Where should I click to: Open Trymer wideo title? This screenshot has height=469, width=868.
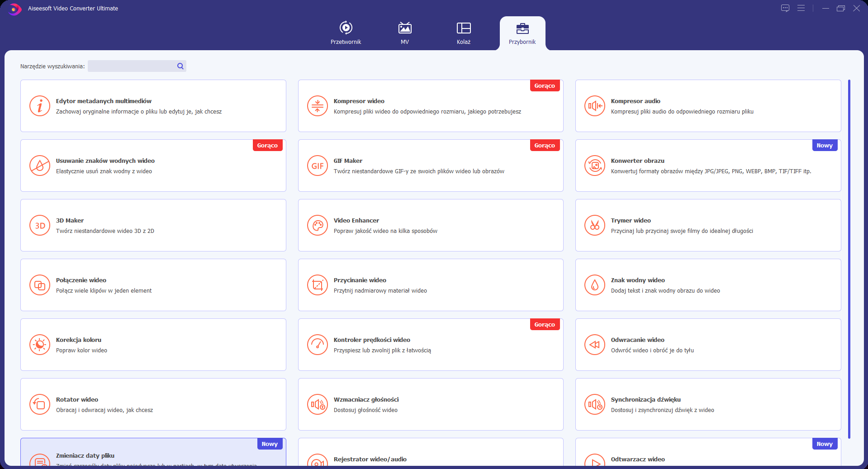point(631,220)
